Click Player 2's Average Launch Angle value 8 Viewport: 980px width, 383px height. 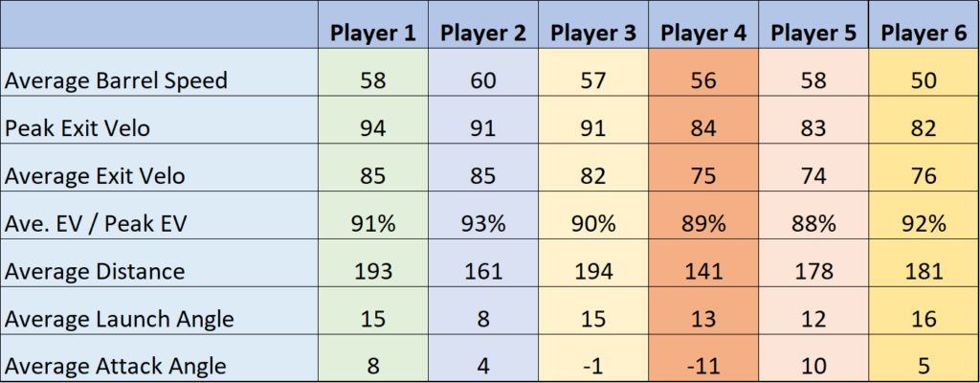(483, 318)
